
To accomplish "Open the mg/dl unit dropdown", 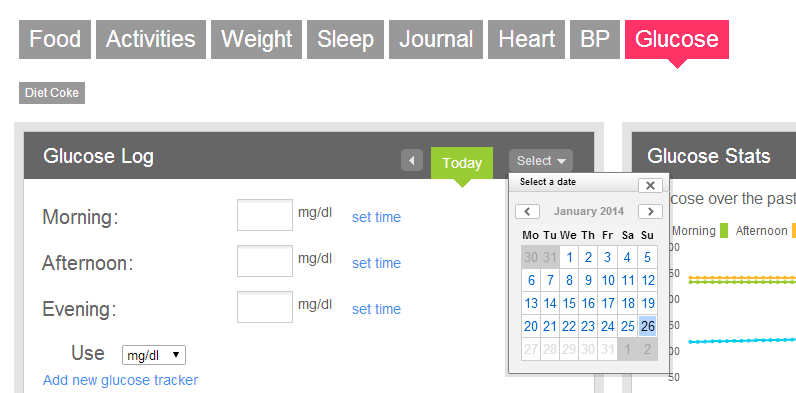I will 154,355.
